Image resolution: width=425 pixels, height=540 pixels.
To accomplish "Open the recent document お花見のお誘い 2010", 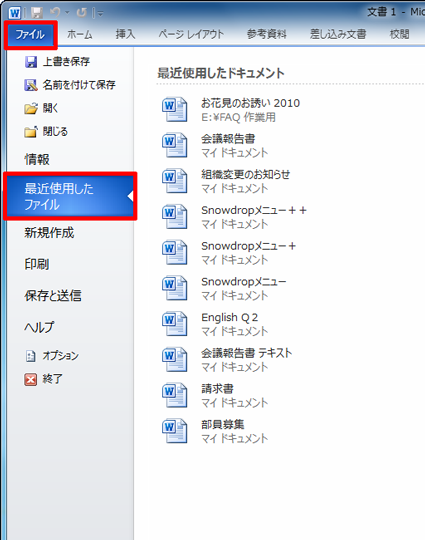I will (x=251, y=103).
